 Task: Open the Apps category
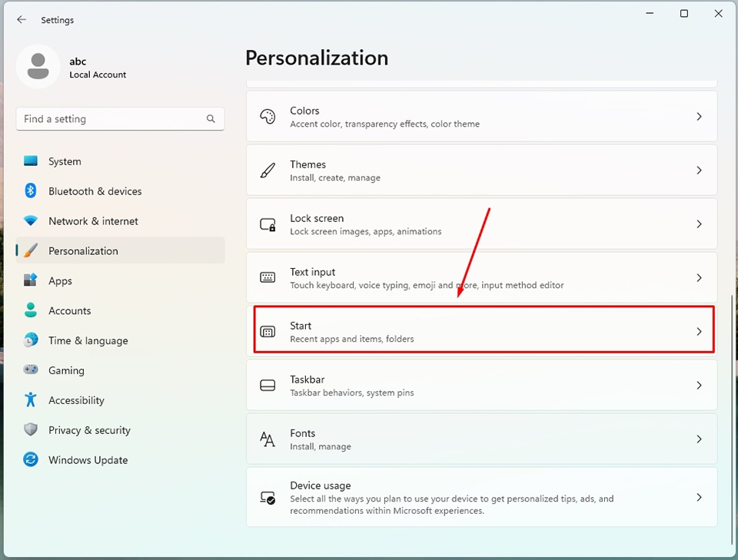click(121, 280)
